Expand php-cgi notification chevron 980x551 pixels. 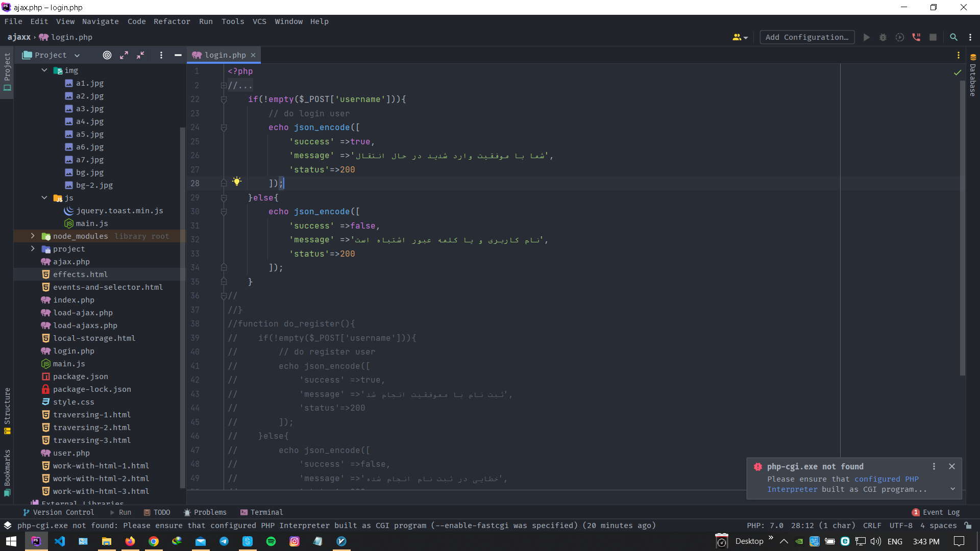pyautogui.click(x=952, y=489)
